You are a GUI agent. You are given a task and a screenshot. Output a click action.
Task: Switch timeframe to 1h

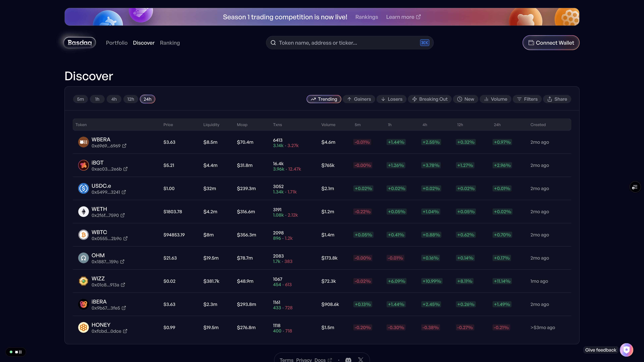97,99
